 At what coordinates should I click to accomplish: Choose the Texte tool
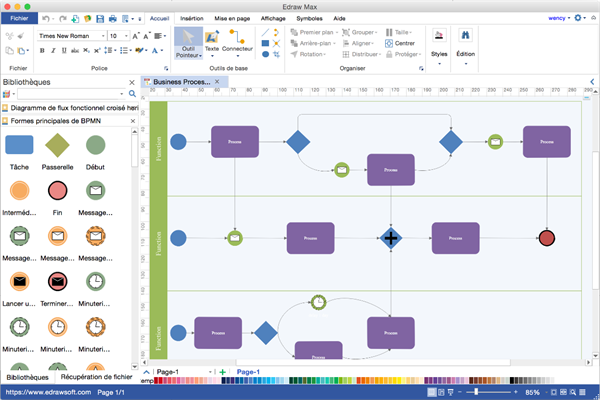click(212, 46)
